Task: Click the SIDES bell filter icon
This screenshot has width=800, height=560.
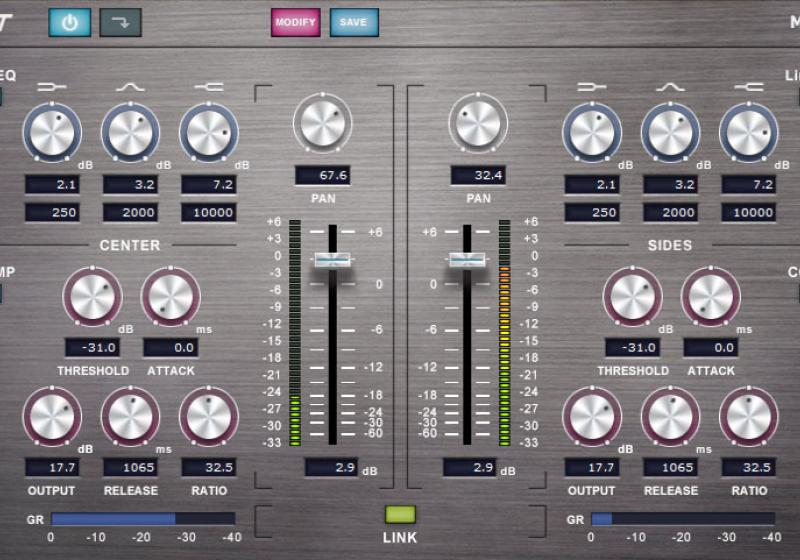Action: [670, 87]
